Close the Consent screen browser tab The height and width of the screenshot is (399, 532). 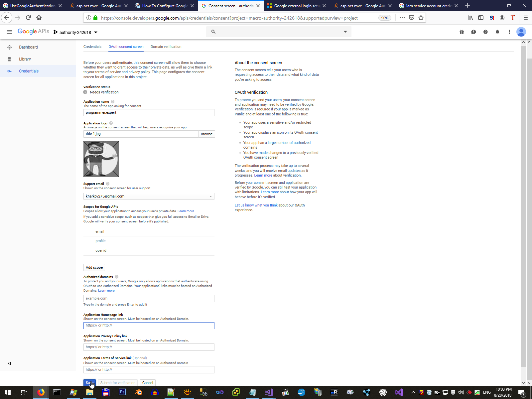click(x=258, y=6)
